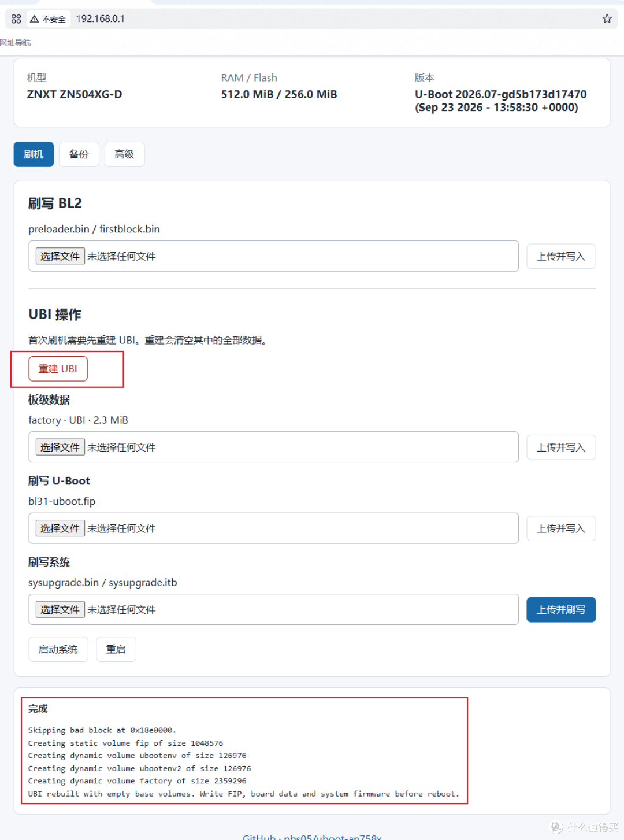Click the 刷写 U-Boot label
Image resolution: width=624 pixels, height=840 pixels.
coord(59,481)
